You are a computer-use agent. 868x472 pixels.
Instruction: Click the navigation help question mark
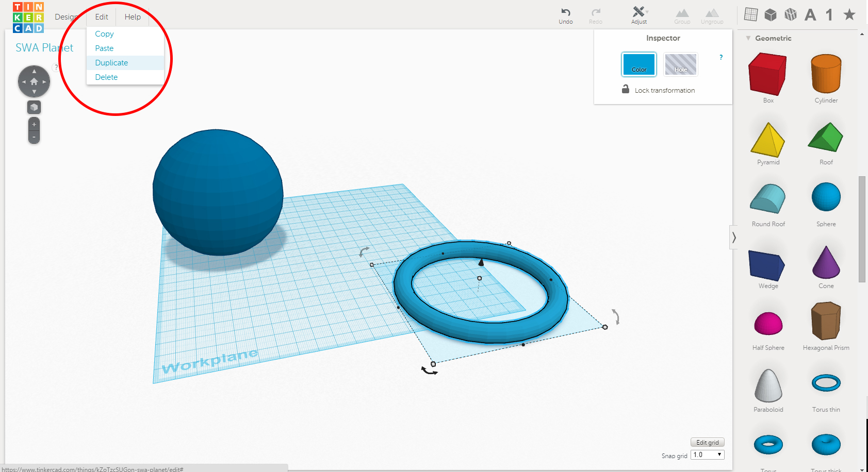click(x=56, y=68)
